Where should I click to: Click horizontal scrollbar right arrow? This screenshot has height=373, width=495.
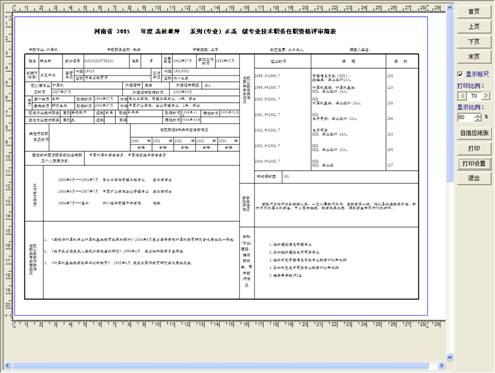pos(442,366)
